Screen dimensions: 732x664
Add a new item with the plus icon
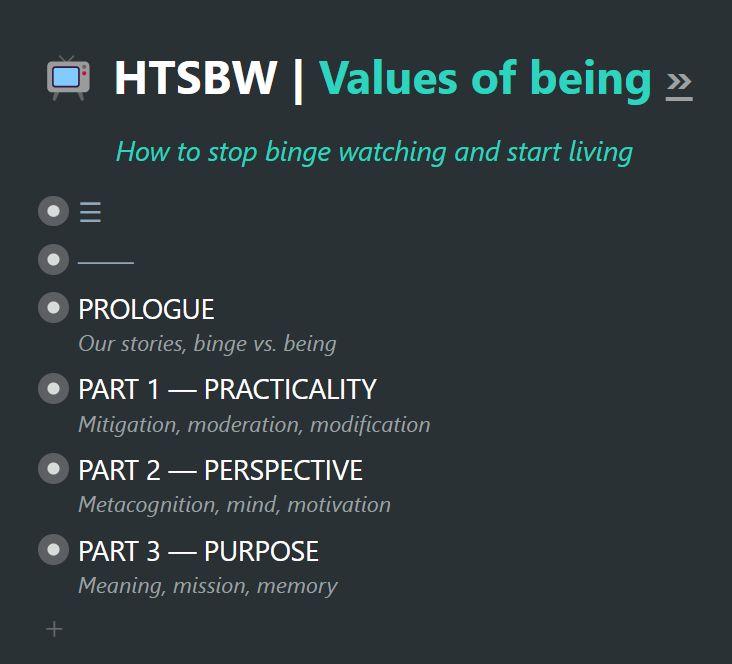pos(54,629)
